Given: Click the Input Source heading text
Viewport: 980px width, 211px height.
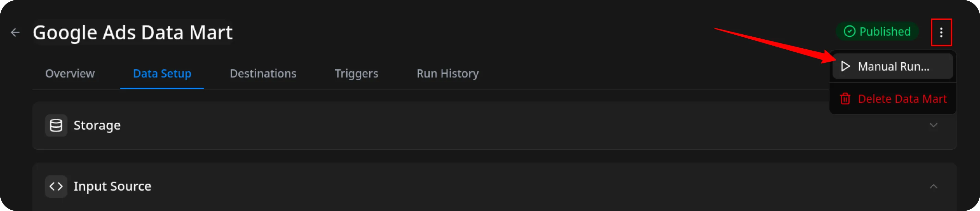Looking at the screenshot, I should tap(112, 186).
